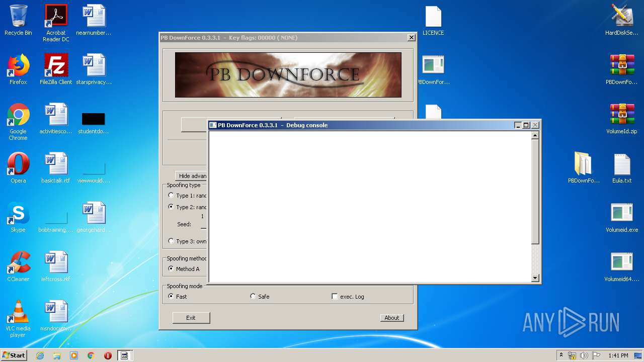This screenshot has width=644, height=362.
Task: Launch Firefox from the desktop
Action: pos(18,70)
